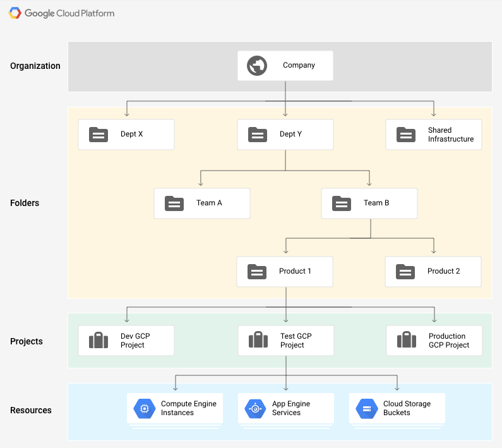Click the Dev GCP Project briefcase icon
502x448 pixels.
click(x=99, y=340)
